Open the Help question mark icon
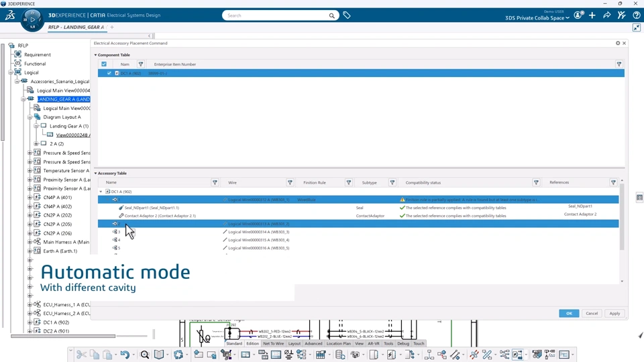Viewport: 644px width, 362px height. 636,15
